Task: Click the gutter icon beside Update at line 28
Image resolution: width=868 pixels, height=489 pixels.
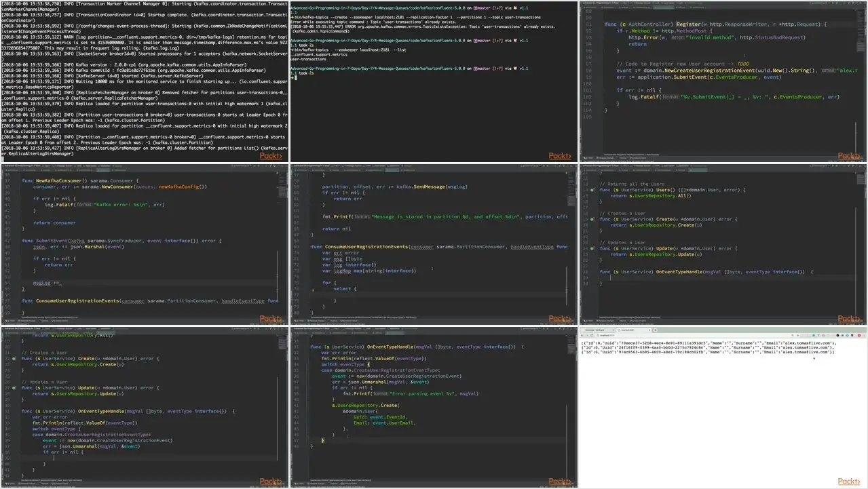Action: pos(14,387)
